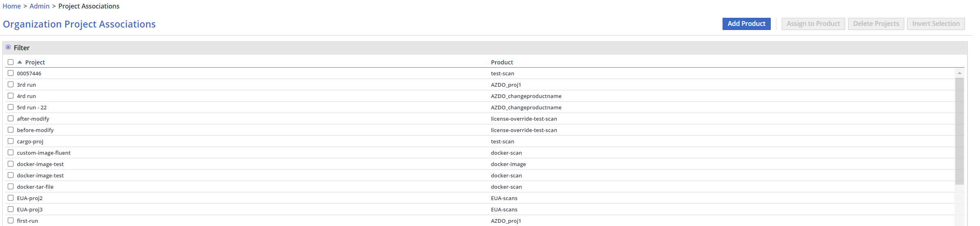Select checkbox for docker-tar-file

pos(11,187)
